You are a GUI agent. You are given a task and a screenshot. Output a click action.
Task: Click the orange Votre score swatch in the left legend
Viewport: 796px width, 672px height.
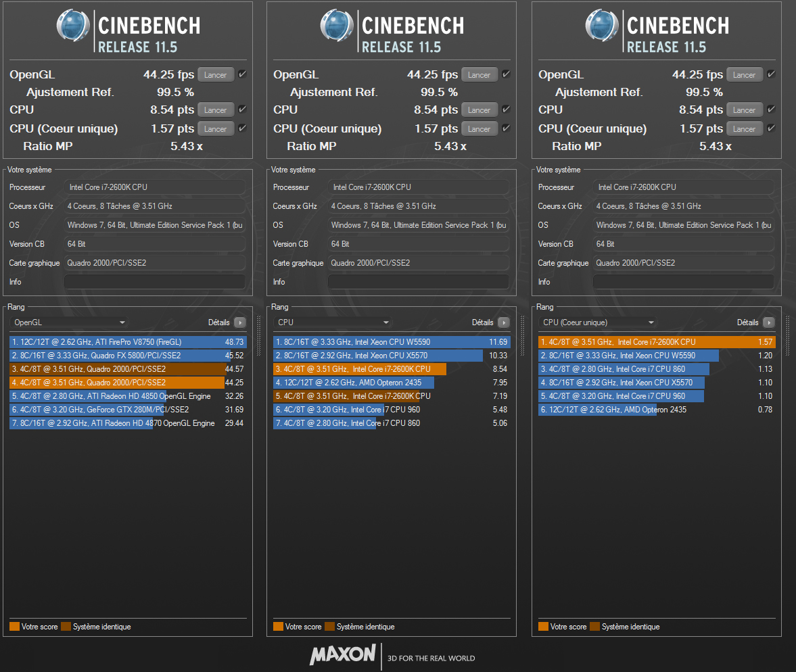tap(15, 627)
